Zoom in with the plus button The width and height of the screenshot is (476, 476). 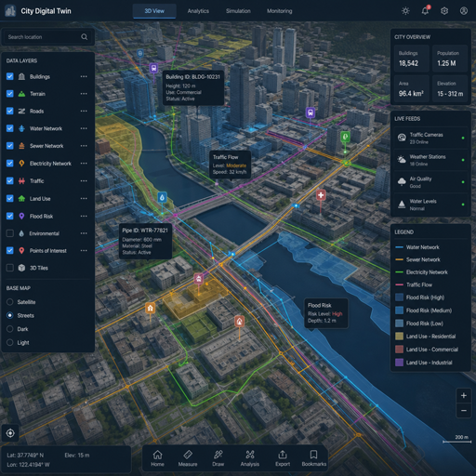pyautogui.click(x=464, y=395)
